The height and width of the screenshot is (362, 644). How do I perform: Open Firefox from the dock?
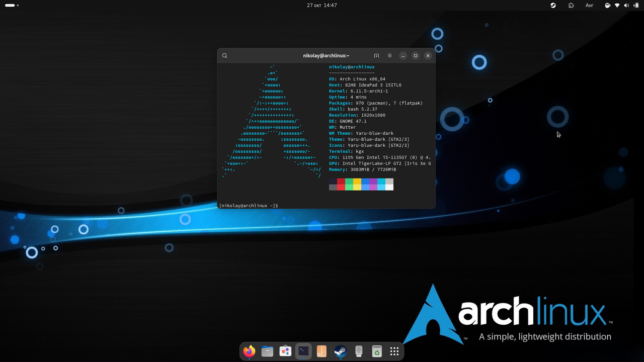(249, 351)
